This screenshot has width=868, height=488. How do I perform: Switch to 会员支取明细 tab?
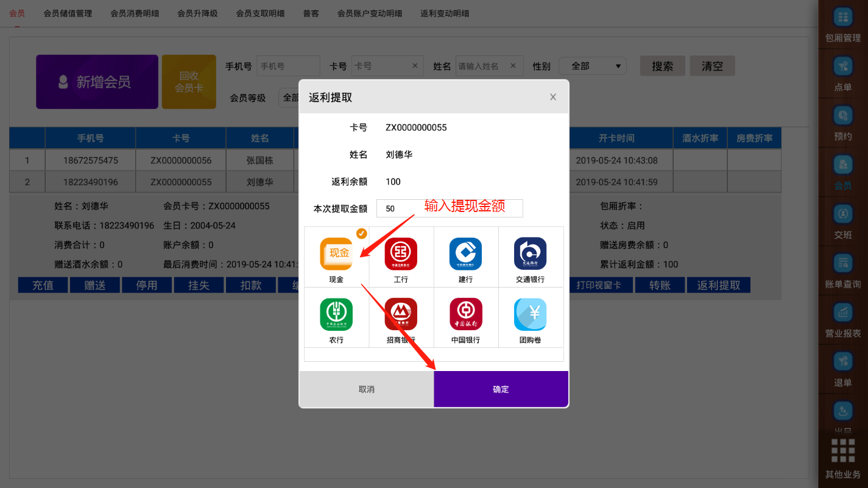pos(260,13)
